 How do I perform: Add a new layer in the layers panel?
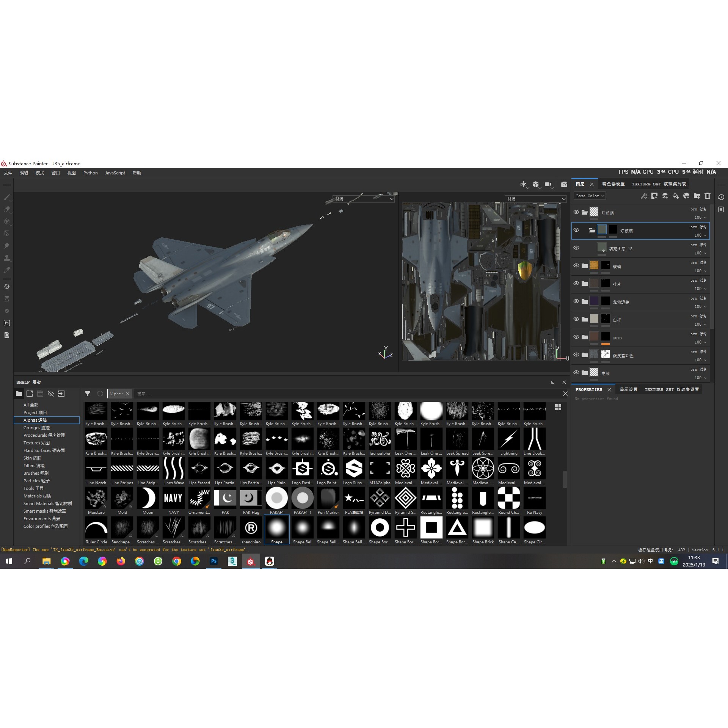pyautogui.click(x=665, y=196)
